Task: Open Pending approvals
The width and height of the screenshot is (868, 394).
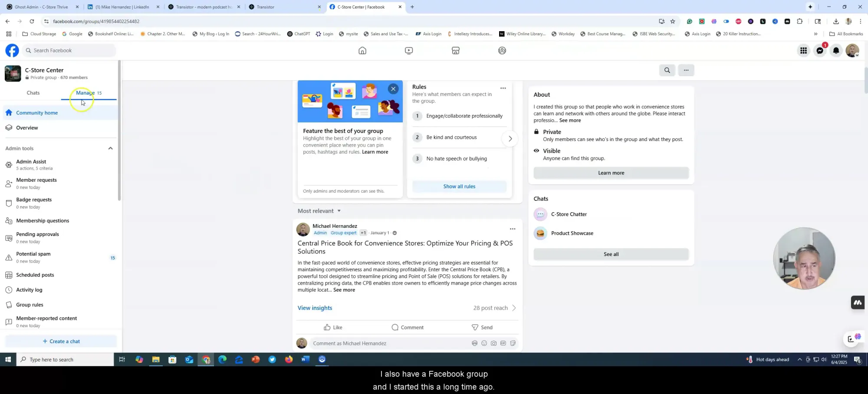Action: click(x=61, y=238)
